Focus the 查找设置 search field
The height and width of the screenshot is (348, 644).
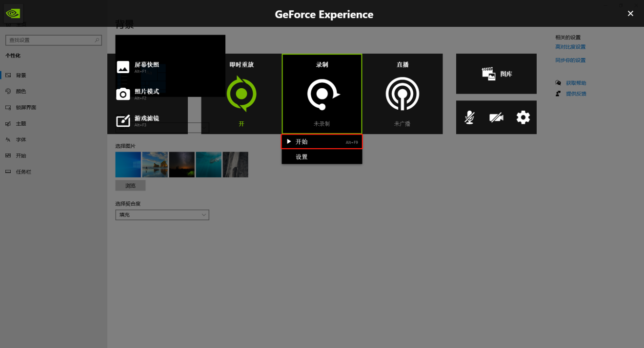(x=54, y=40)
